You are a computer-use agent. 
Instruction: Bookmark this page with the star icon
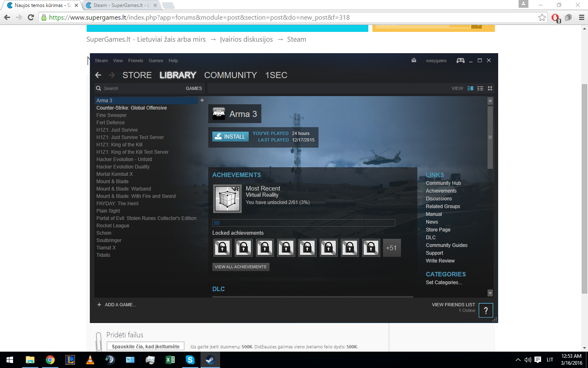coord(542,17)
